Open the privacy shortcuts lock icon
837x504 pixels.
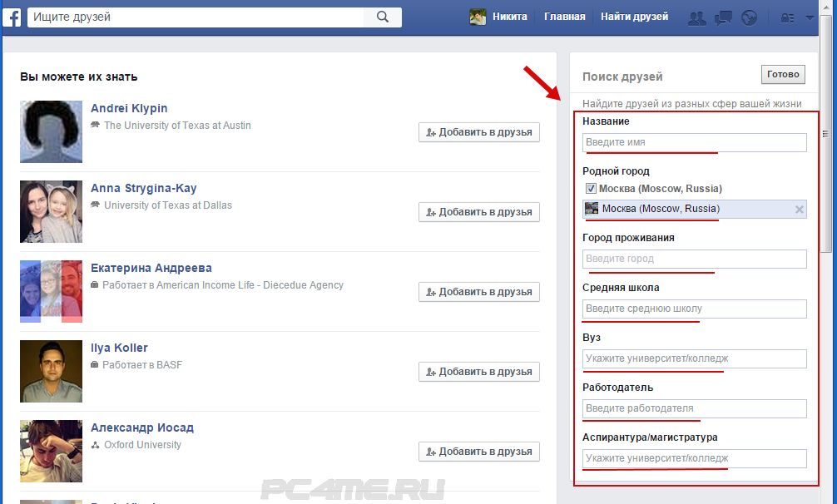(x=786, y=17)
